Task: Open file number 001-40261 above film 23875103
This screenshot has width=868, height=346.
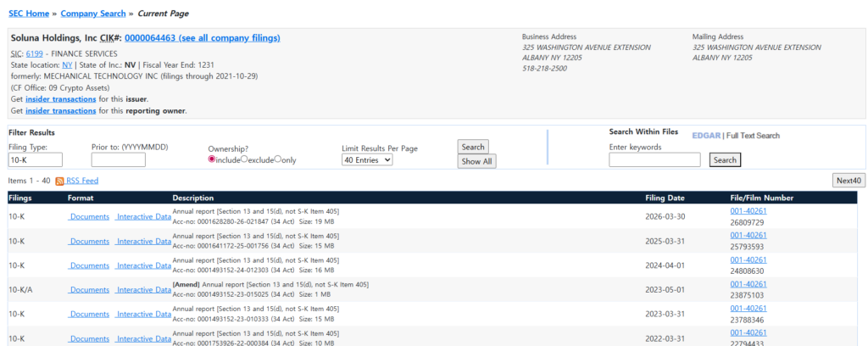Action: 748,284
